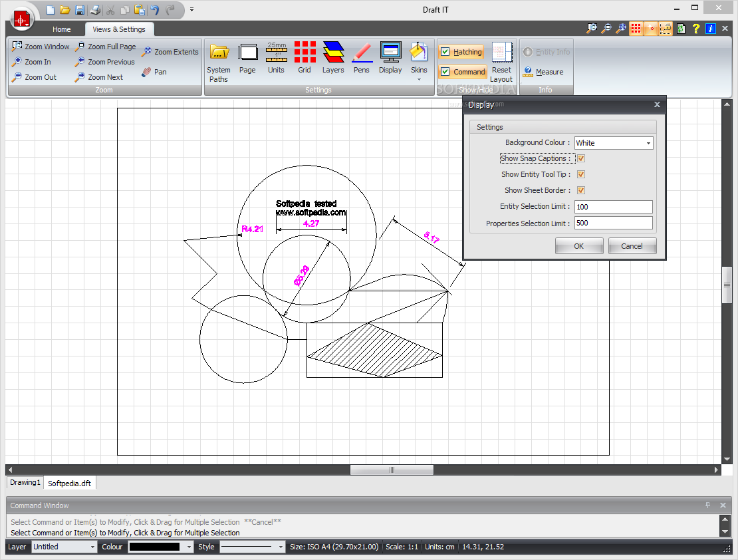Image resolution: width=738 pixels, height=560 pixels.
Task: Click the black colour swatch in status bar
Action: 154,547
